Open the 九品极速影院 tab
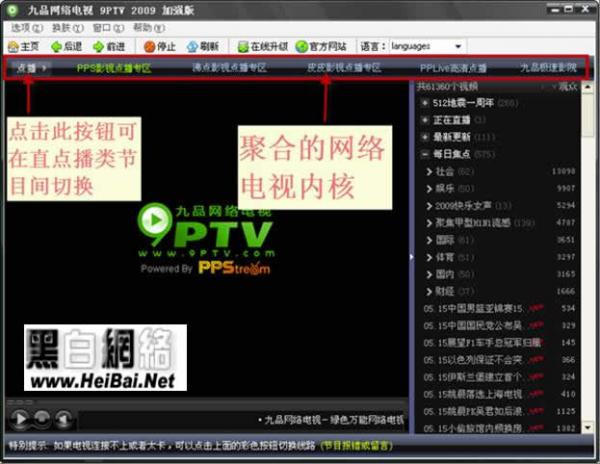Image resolution: width=600 pixels, height=464 pixels. click(x=548, y=68)
